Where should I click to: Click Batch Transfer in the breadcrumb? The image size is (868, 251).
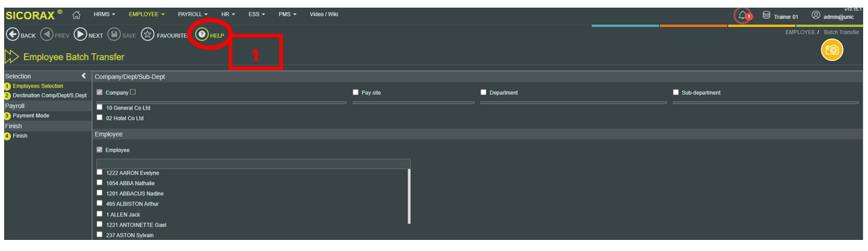pos(842,33)
